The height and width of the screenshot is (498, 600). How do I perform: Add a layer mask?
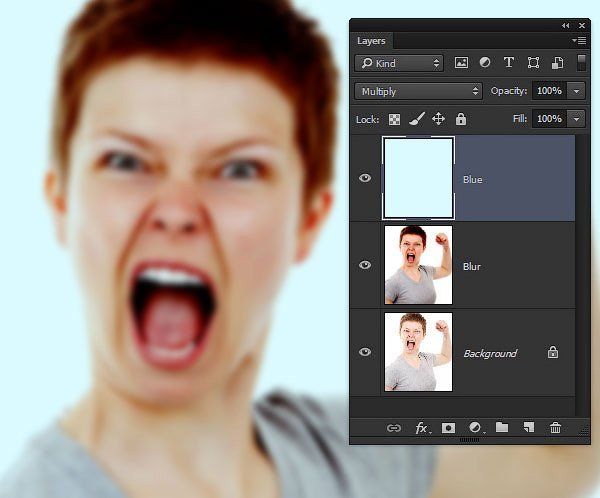pos(448,428)
